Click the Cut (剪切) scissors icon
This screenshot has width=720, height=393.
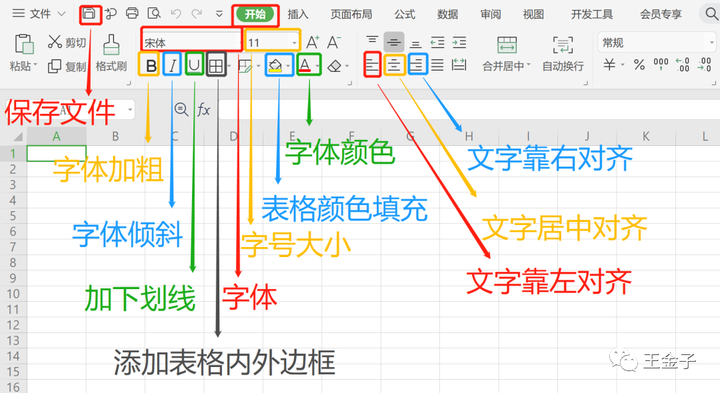55,42
